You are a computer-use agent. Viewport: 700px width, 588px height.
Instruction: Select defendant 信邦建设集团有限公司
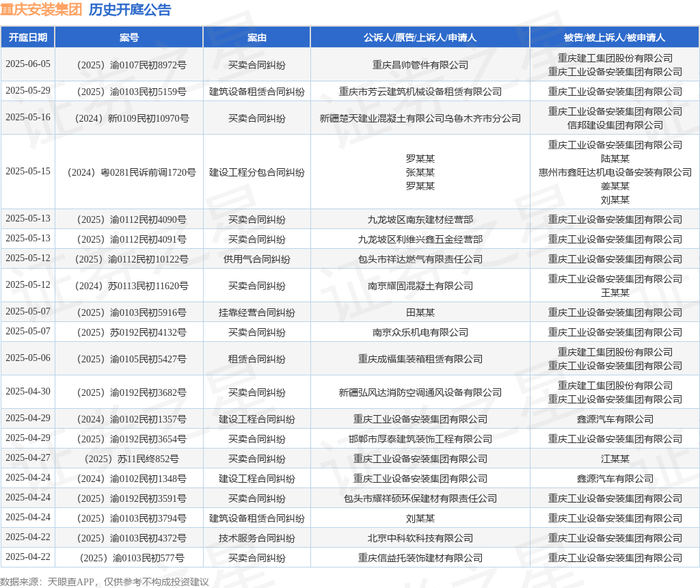click(615, 125)
